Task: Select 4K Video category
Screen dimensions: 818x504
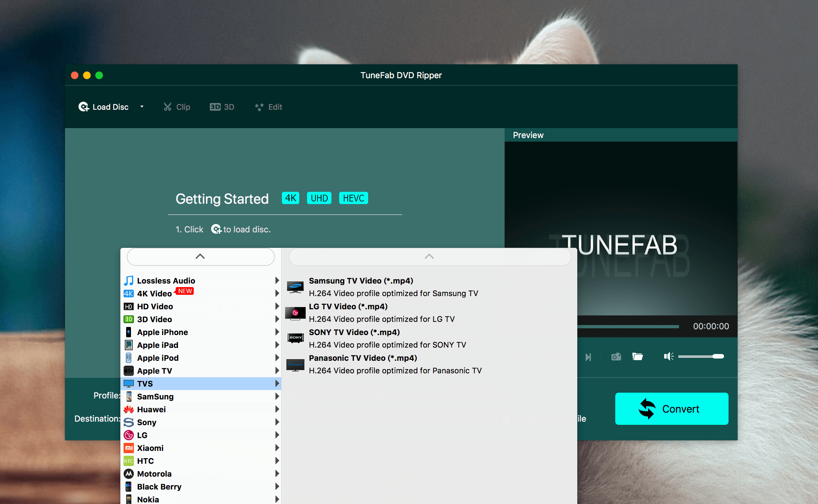Action: [x=201, y=293]
